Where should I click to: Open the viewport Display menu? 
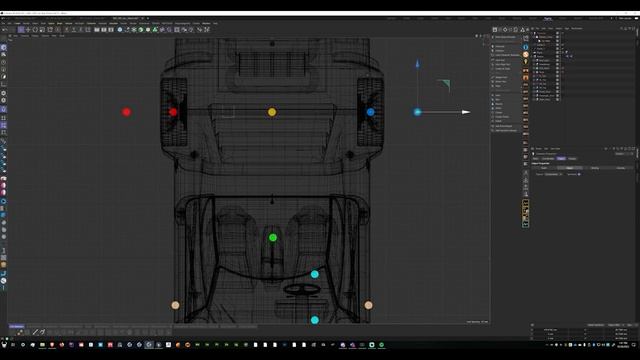(x=35, y=36)
